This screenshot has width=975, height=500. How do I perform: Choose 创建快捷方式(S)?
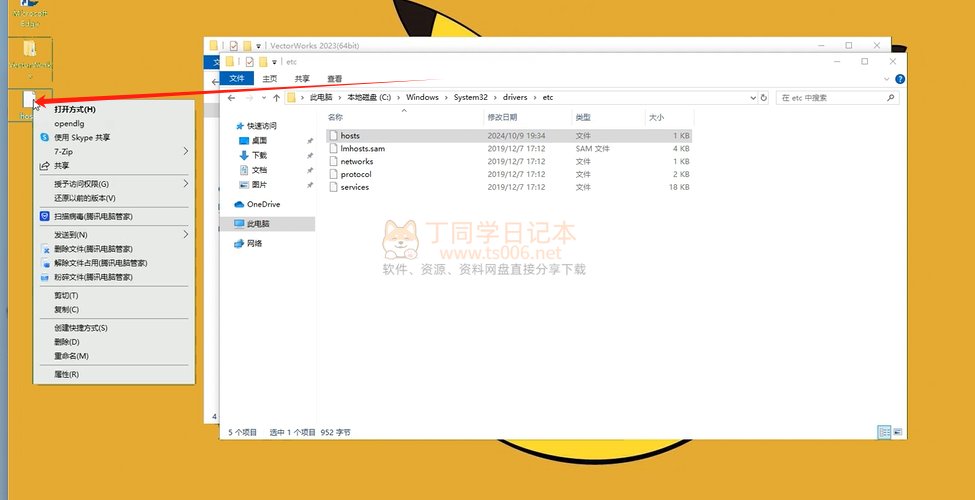(114, 328)
